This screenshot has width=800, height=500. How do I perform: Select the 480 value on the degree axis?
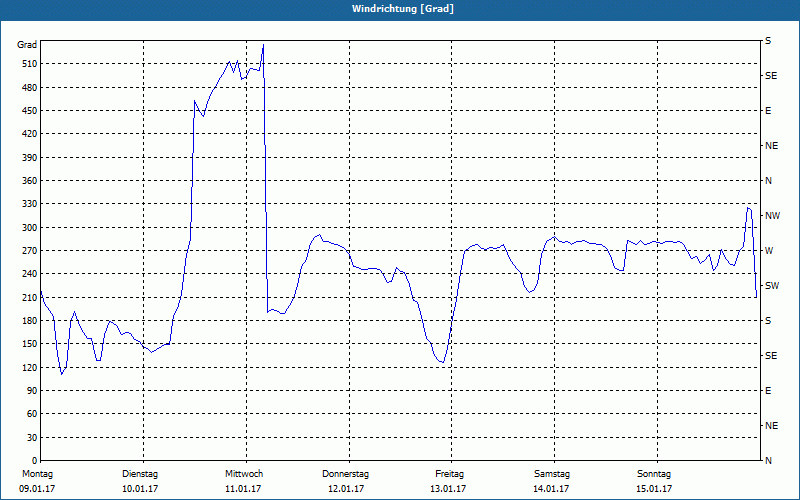pos(30,88)
